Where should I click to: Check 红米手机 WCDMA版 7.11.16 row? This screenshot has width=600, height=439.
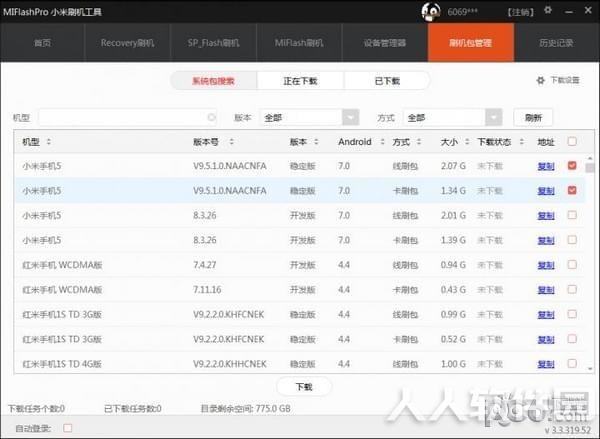click(x=572, y=289)
